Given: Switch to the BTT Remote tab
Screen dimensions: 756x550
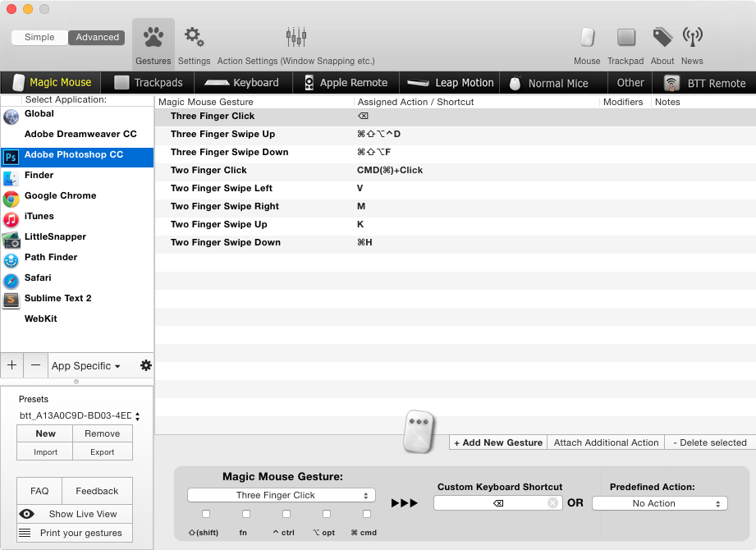Looking at the screenshot, I should pos(704,83).
